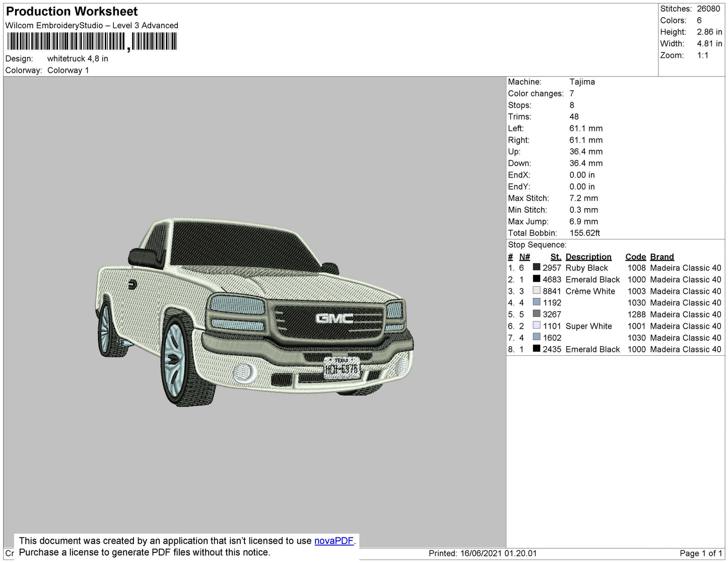Click the Width value '4.81 in'
Screen dimensions: 728x563
(x=709, y=43)
